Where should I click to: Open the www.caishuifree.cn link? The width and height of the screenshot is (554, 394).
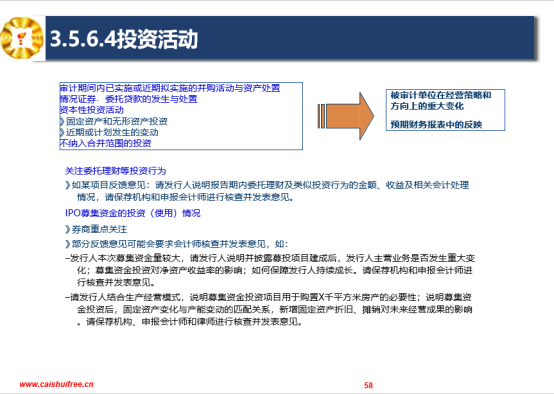pyautogui.click(x=57, y=384)
